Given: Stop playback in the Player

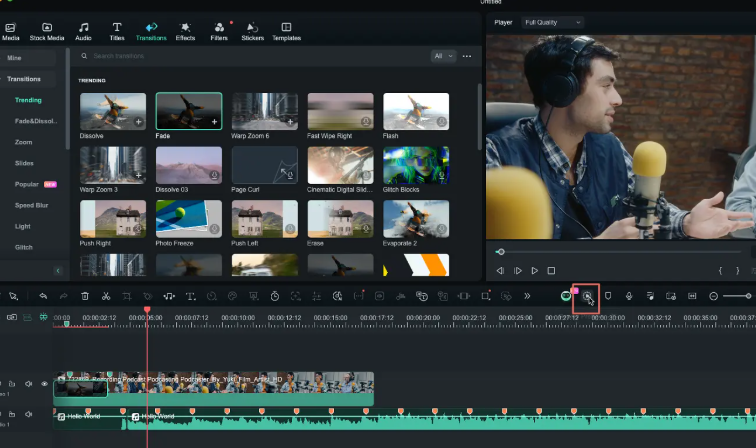Looking at the screenshot, I should coord(551,271).
